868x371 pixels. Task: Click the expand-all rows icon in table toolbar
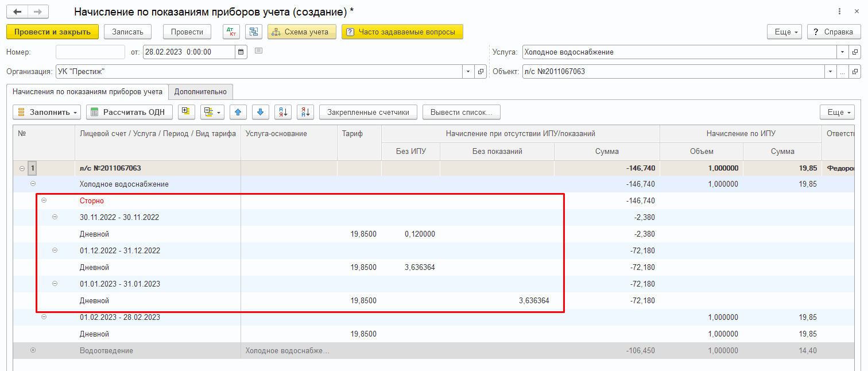tap(187, 112)
